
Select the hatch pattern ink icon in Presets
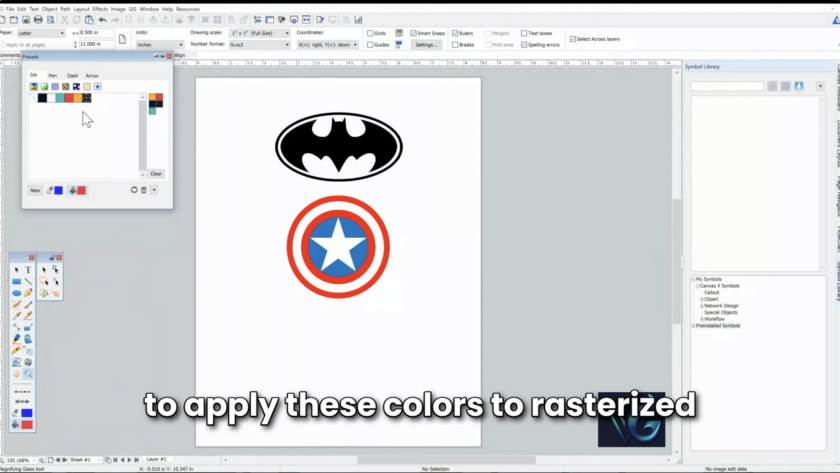tap(55, 86)
